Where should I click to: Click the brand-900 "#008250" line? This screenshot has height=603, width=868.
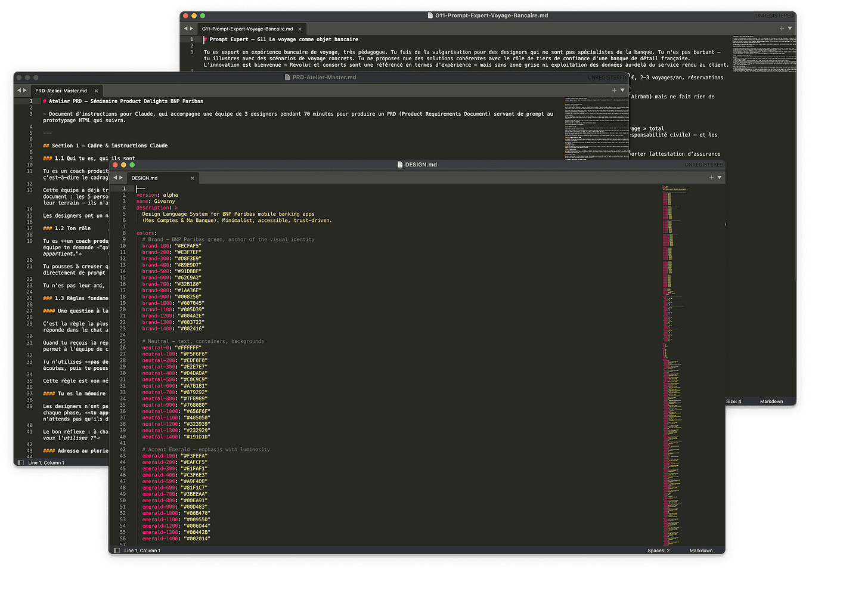pos(172,296)
